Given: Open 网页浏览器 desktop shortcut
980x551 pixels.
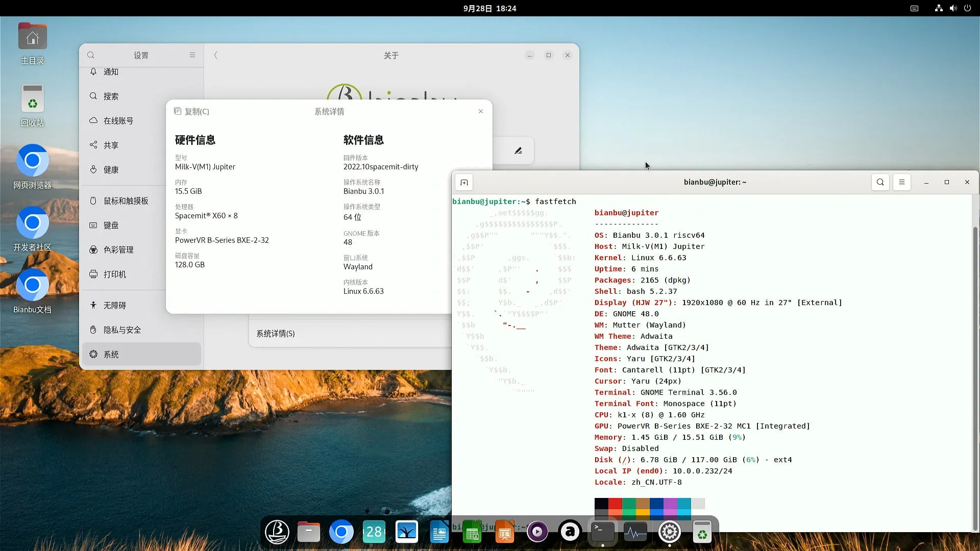Looking at the screenshot, I should [32, 161].
